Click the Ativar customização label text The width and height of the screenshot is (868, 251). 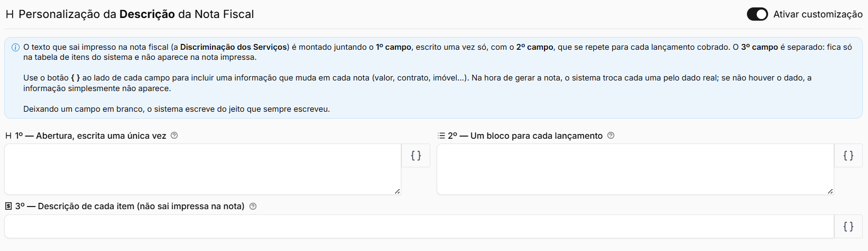click(818, 14)
